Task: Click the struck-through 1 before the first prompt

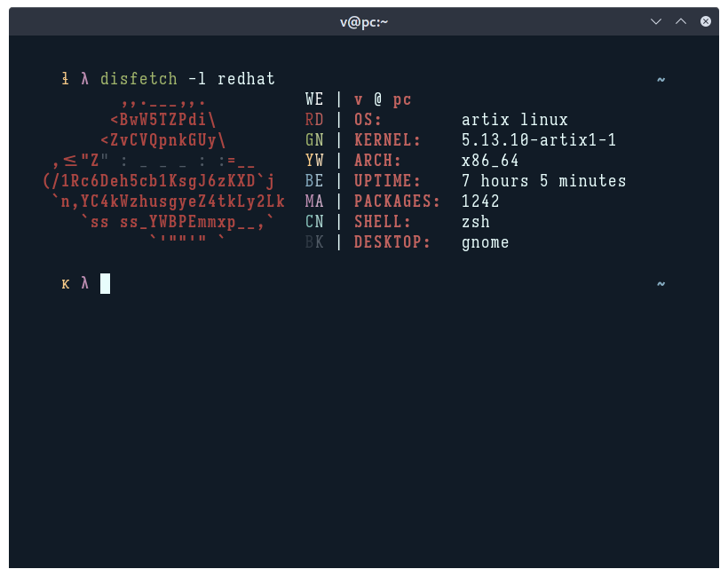Action: pos(64,79)
